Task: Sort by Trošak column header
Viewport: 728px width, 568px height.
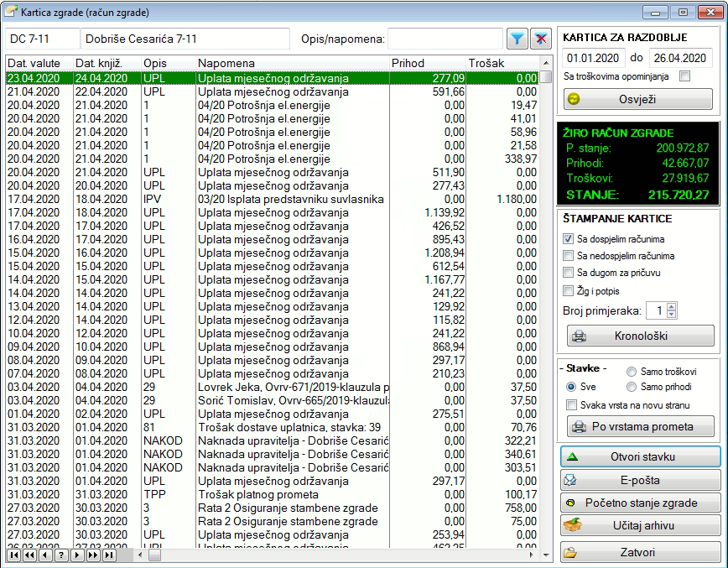Action: click(x=503, y=63)
